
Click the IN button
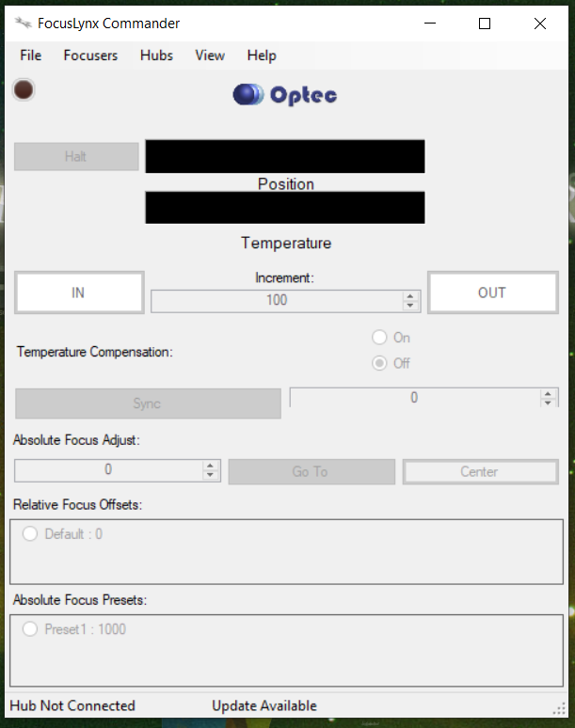[79, 293]
